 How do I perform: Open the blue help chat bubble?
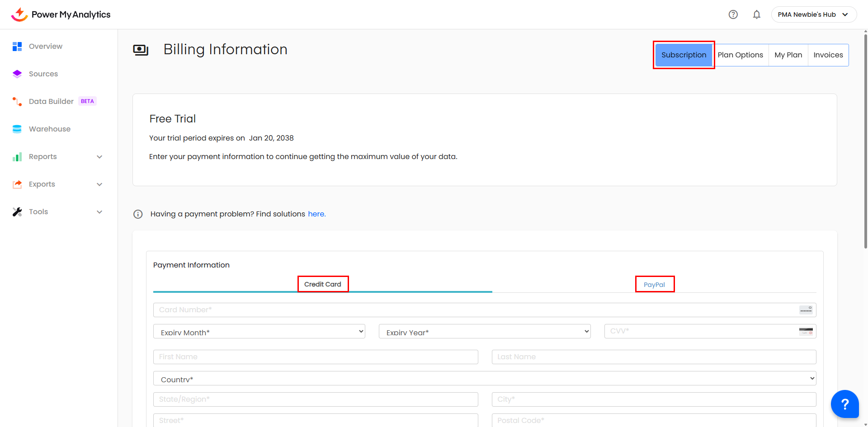844,404
